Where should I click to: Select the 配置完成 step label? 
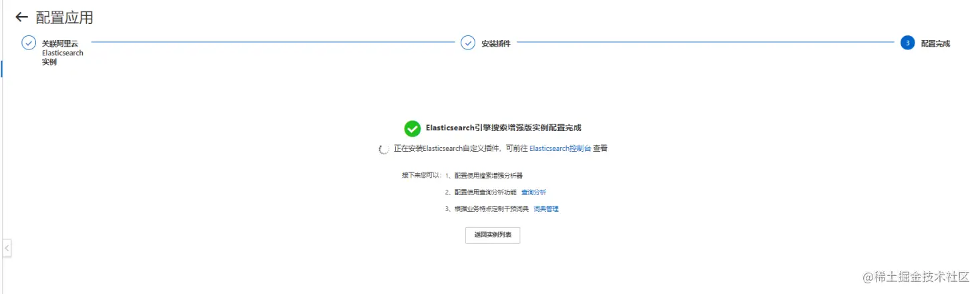935,43
